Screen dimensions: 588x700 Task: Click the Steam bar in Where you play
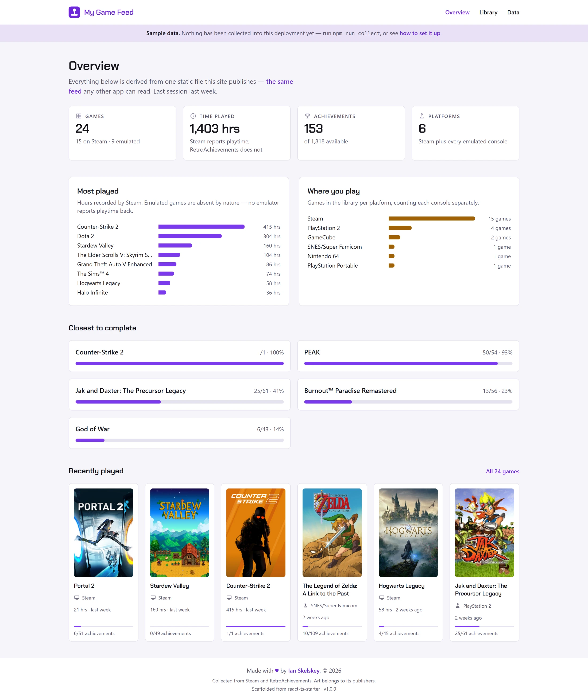(x=432, y=219)
